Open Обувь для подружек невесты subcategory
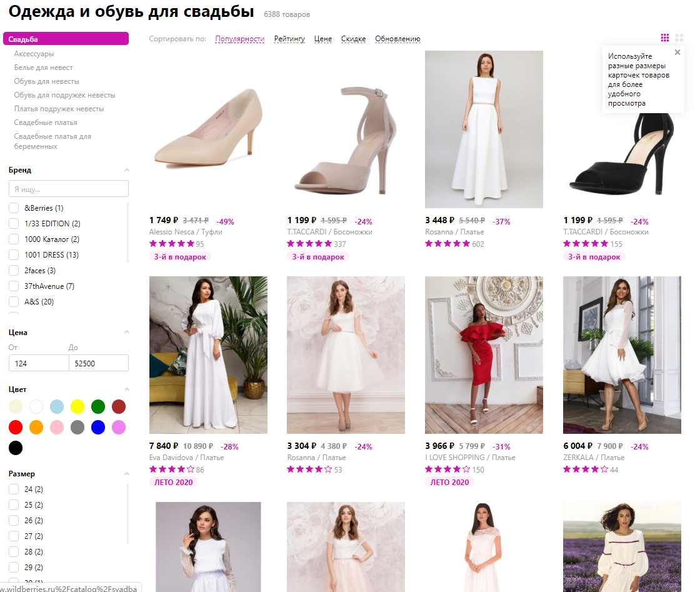700x592 pixels. (65, 95)
